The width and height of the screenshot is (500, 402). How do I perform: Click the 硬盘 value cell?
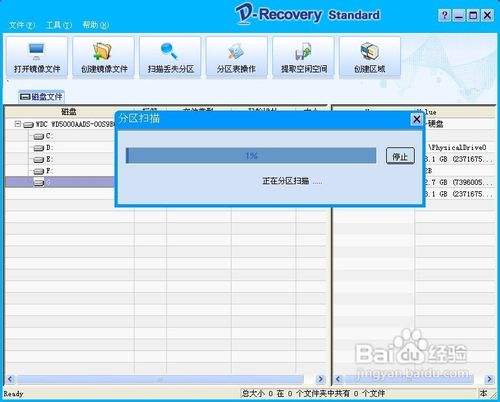(x=435, y=124)
